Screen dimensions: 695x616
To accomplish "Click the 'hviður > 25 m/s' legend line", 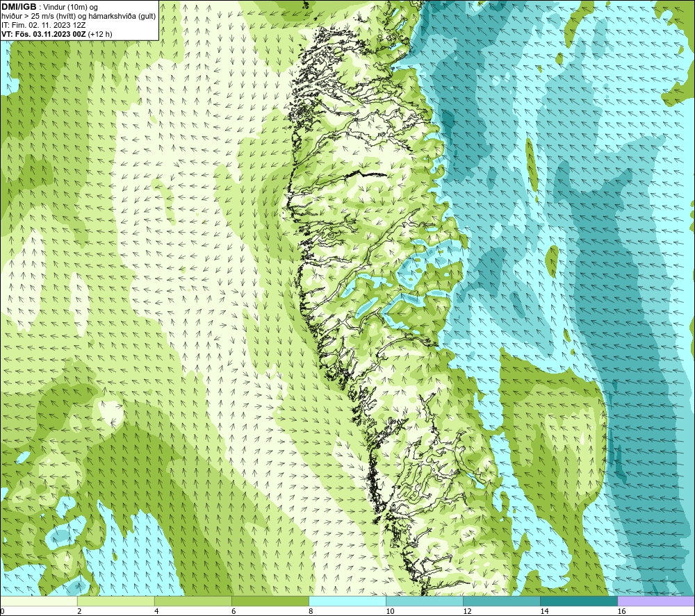I will (79, 17).
